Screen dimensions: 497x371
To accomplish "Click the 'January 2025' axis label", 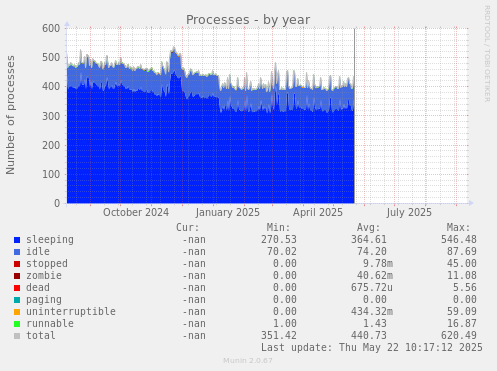I will (x=228, y=212).
